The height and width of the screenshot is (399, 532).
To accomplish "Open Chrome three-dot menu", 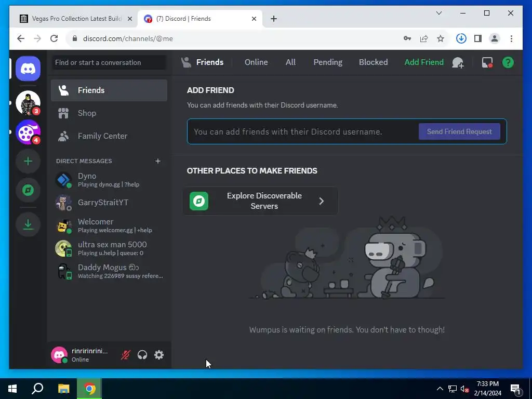I will tap(511, 38).
